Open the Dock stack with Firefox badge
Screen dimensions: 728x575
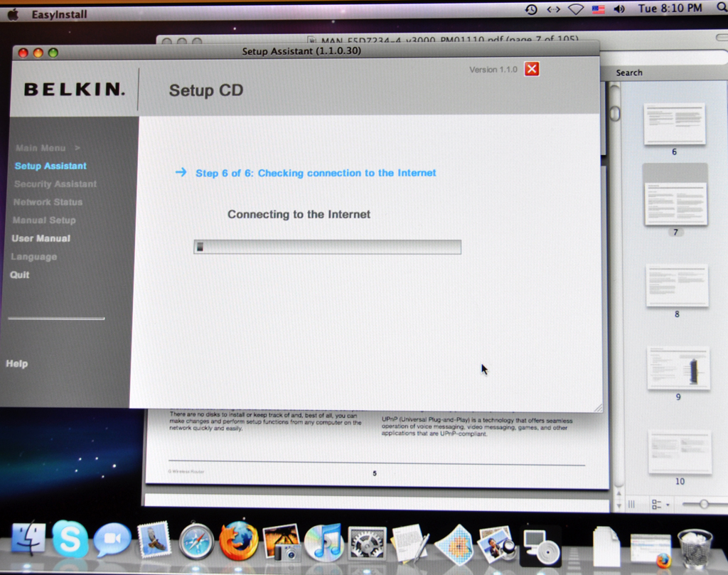(x=651, y=549)
